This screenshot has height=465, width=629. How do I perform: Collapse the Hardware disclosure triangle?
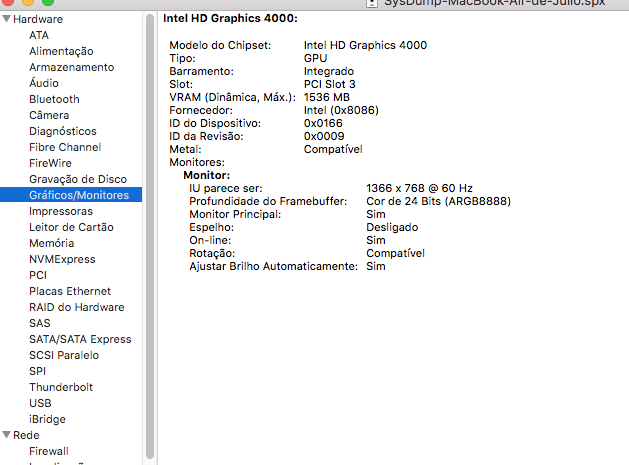(7, 19)
